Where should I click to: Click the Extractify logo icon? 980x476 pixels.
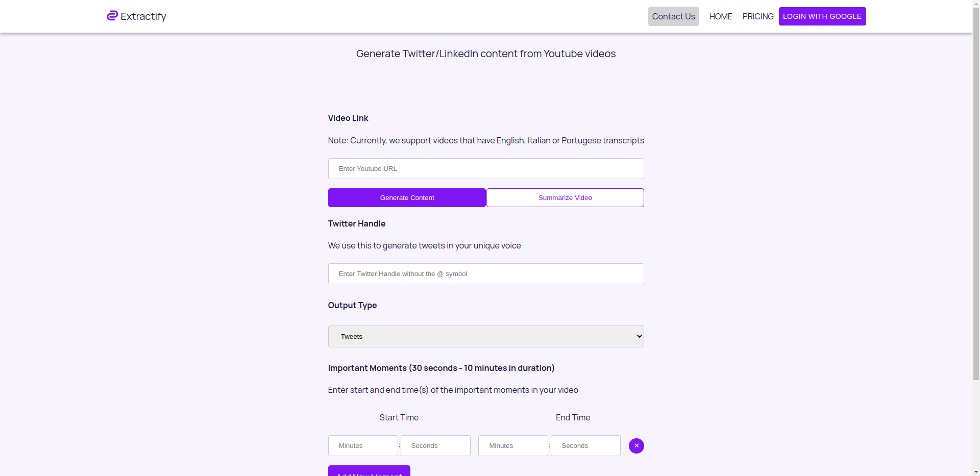tap(112, 16)
